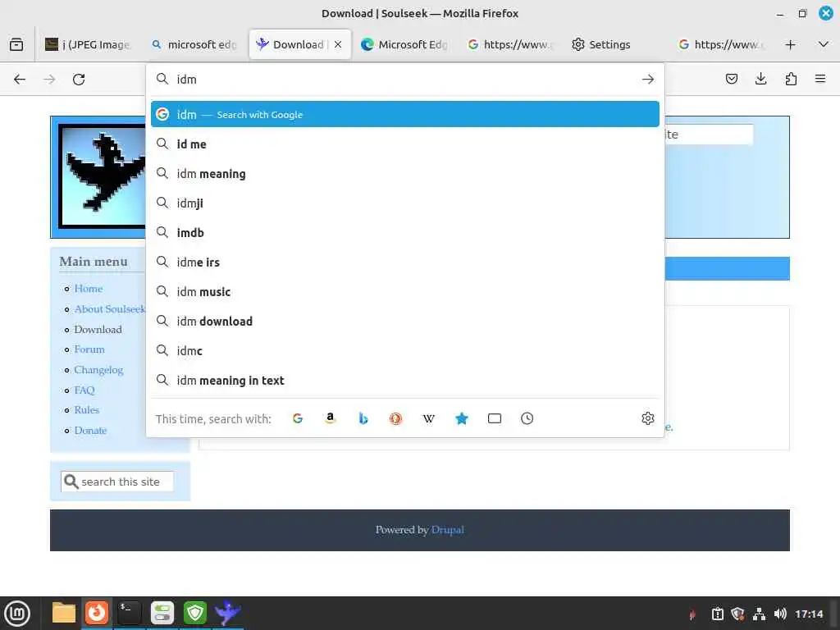Open the Linux Mint start menu

[17, 613]
